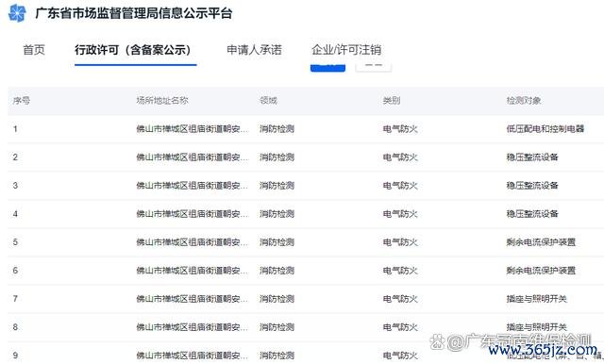Image resolution: width=604 pixels, height=364 pixels.
Task: Select row number 5 in 序号 column
Action: pos(15,242)
